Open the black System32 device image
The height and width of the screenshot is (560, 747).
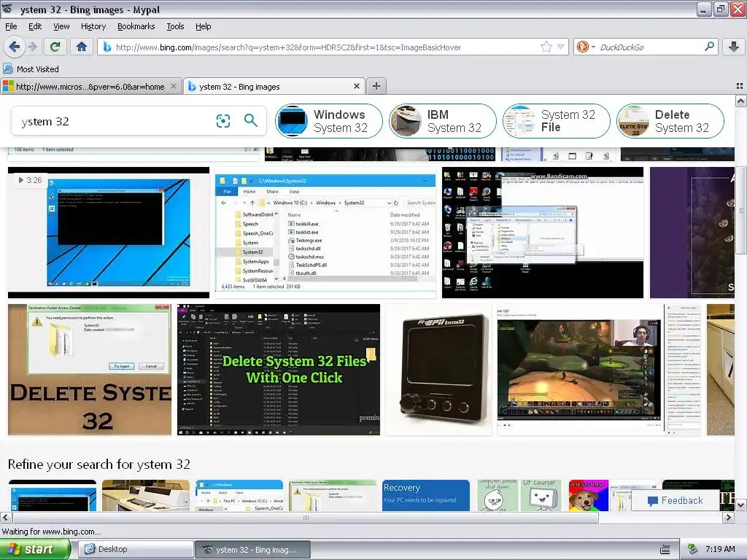(438, 370)
